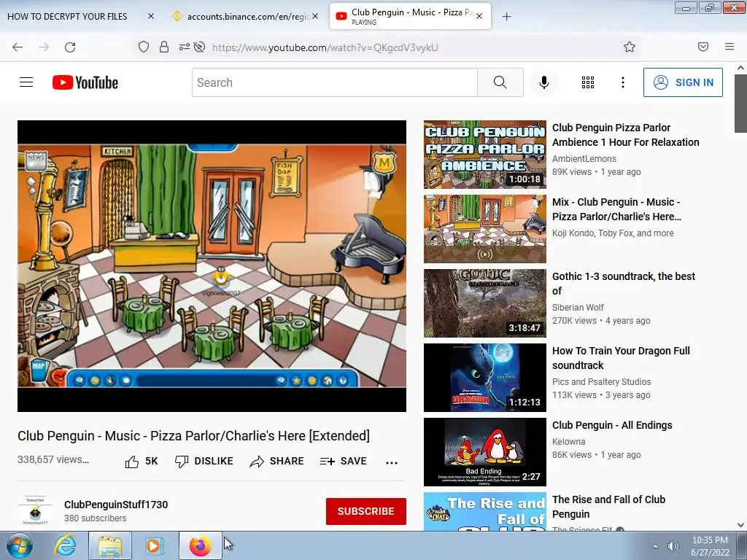Open the YouTube guide hamburger menu
747x560 pixels.
pos(26,82)
